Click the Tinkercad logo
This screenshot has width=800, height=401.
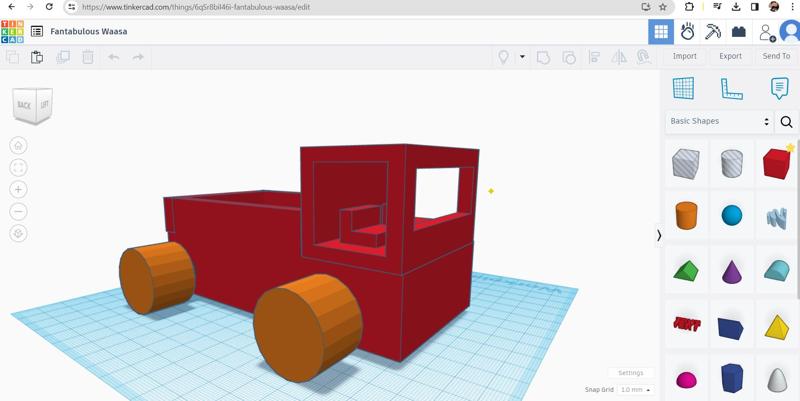12,32
